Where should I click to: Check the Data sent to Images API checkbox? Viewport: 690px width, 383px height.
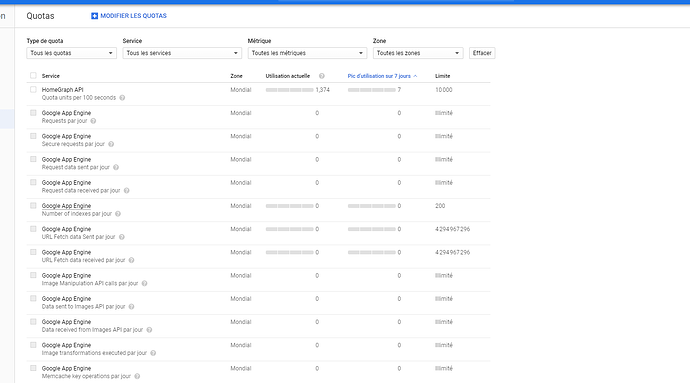pos(33,298)
